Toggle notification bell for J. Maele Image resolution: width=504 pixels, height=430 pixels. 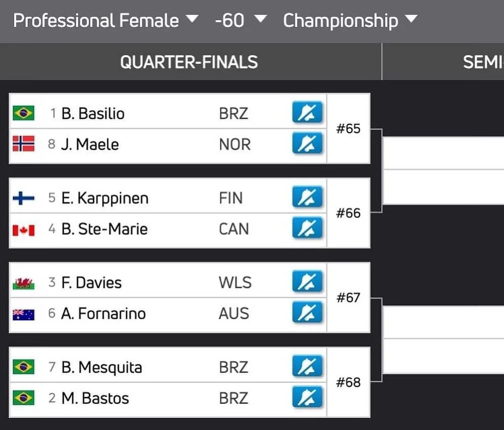307,144
